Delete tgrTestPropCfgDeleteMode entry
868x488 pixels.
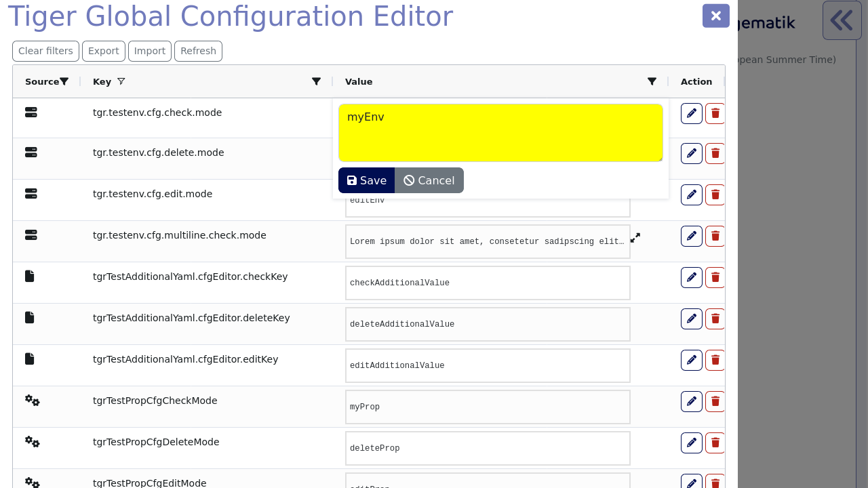tap(715, 443)
